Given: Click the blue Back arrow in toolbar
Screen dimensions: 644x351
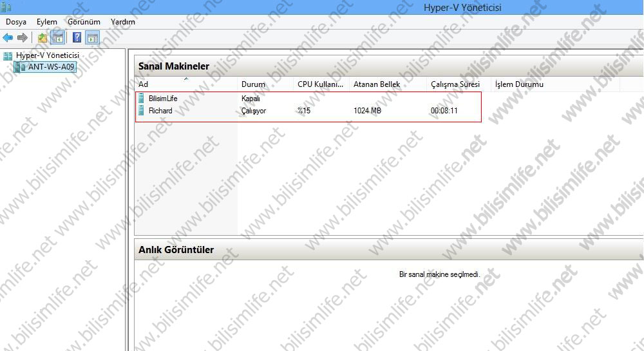Looking at the screenshot, I should tap(8, 38).
